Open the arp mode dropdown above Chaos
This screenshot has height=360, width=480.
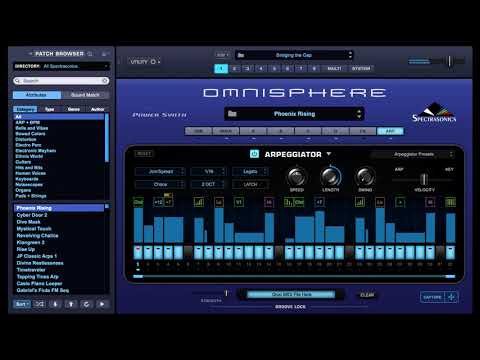[160, 172]
